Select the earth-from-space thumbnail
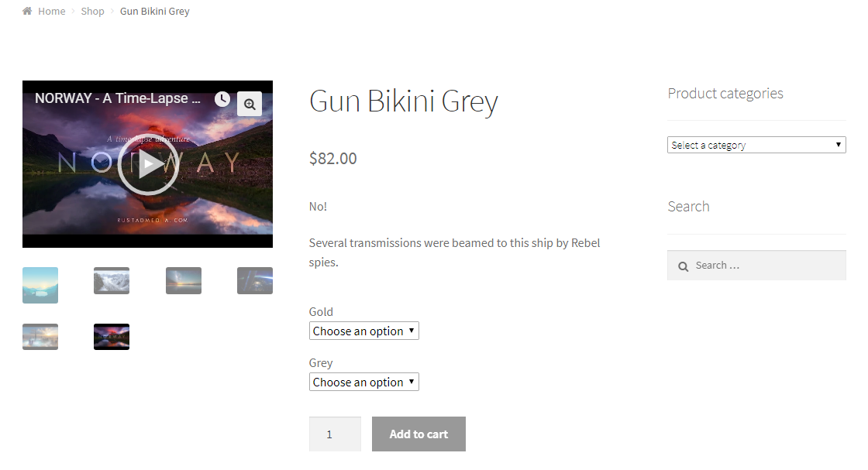868x470 pixels. tap(255, 281)
